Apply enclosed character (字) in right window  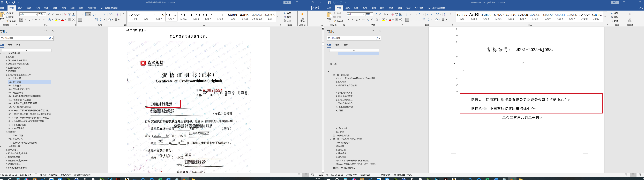coord(401,20)
